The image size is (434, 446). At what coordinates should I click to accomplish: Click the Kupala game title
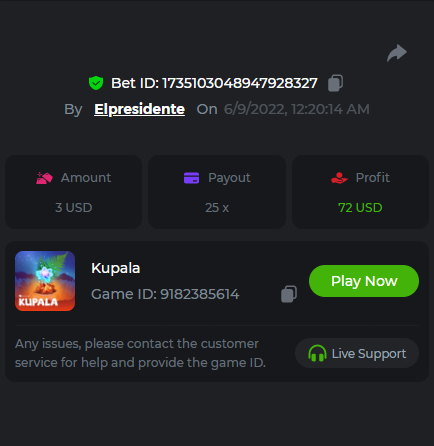pyautogui.click(x=116, y=268)
